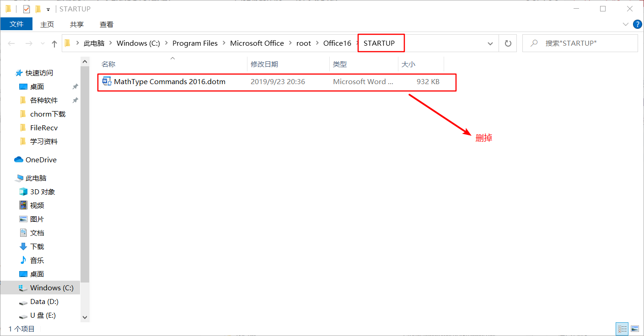Expand the ribbon with the chevron
The width and height of the screenshot is (644, 336).
(626, 24)
